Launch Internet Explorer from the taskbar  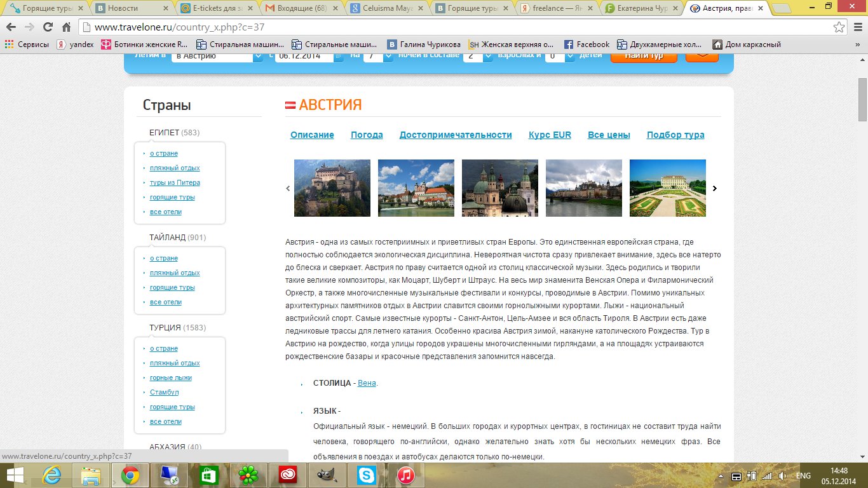[x=53, y=475]
